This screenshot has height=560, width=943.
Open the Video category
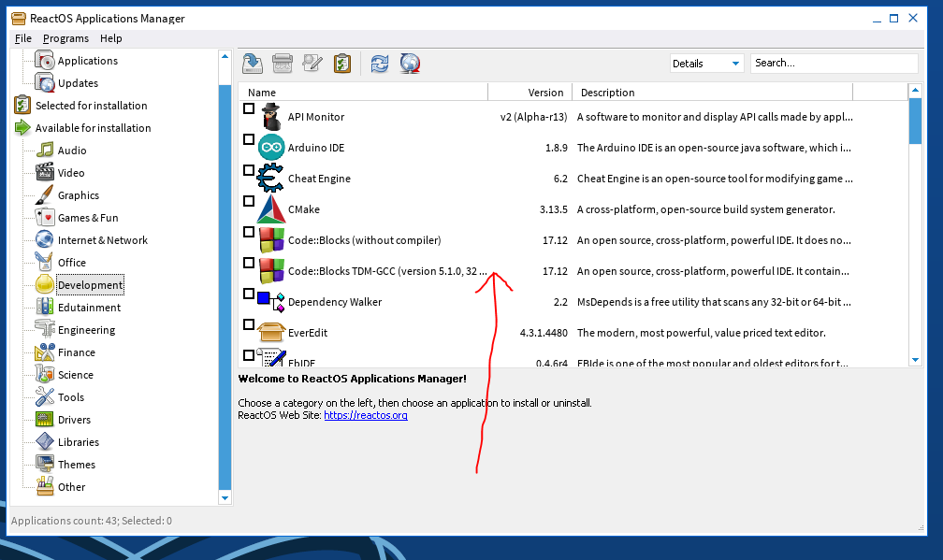tap(71, 172)
